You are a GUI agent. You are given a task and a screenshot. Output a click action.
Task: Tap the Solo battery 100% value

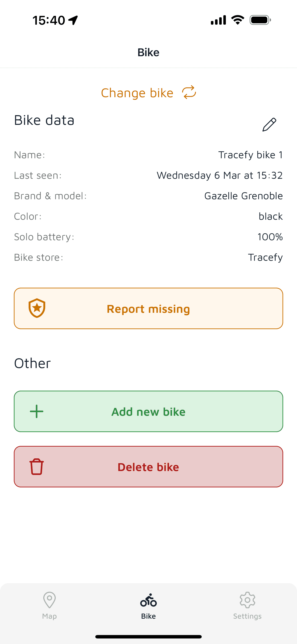pyautogui.click(x=270, y=237)
